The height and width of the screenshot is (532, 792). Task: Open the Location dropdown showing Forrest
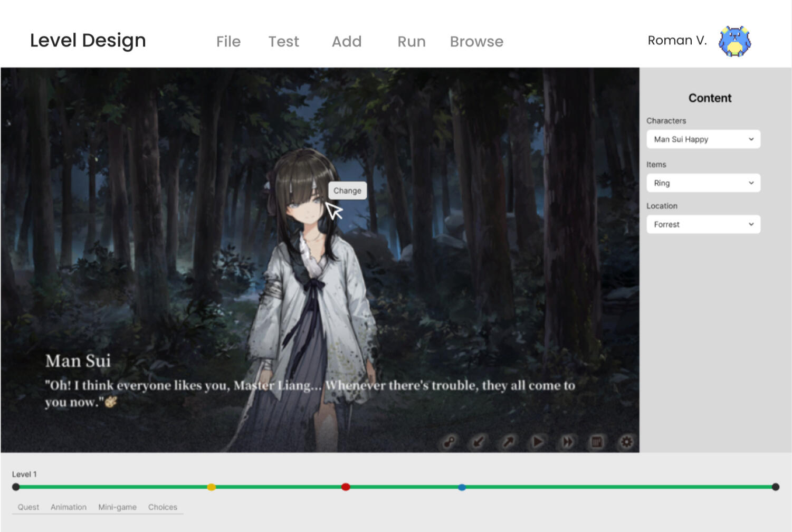click(703, 224)
